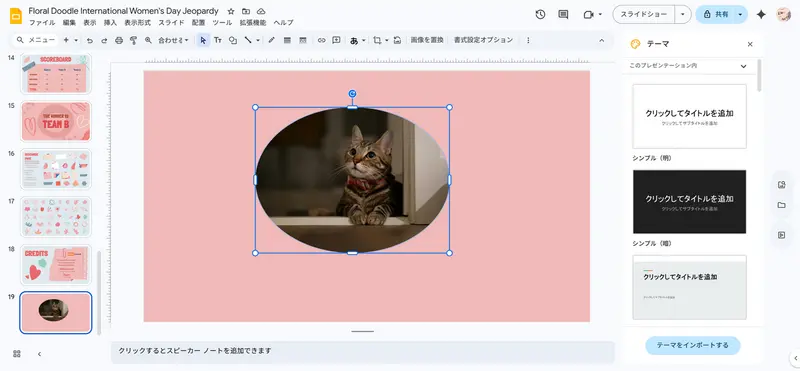The width and height of the screenshot is (800, 371).
Task: Open the 拡張機能 menu
Action: [253, 23]
